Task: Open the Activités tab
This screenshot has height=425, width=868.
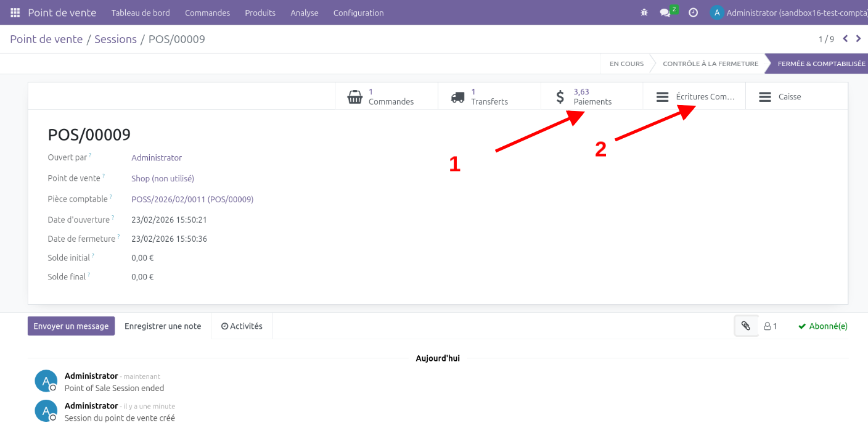Action: [x=242, y=326]
